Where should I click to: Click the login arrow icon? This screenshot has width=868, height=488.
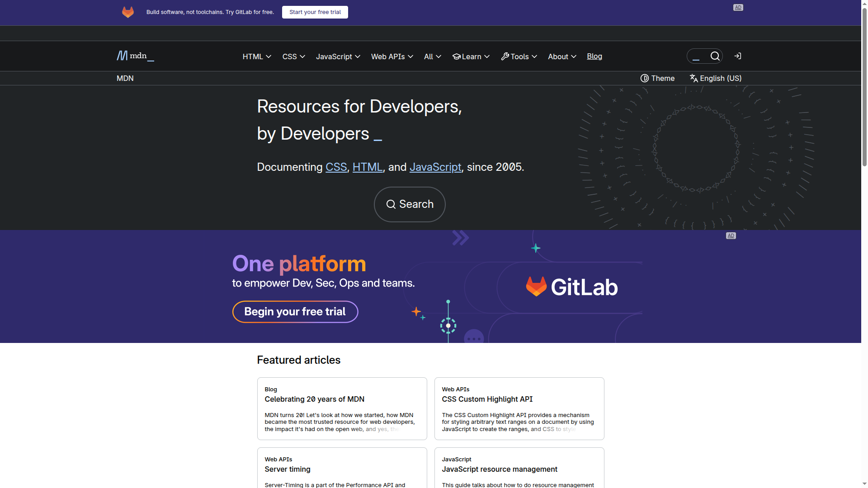pyautogui.click(x=738, y=56)
